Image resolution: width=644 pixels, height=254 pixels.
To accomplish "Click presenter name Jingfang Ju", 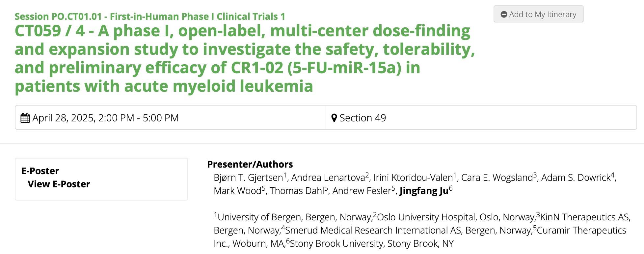I will (x=424, y=191).
